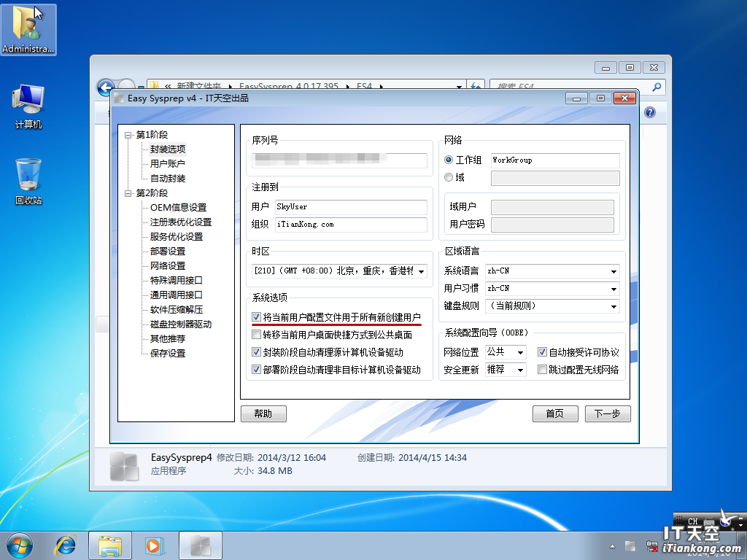This screenshot has width=747, height=560.
Task: Select 软件压缩解压 in the tree
Action: pos(177,309)
